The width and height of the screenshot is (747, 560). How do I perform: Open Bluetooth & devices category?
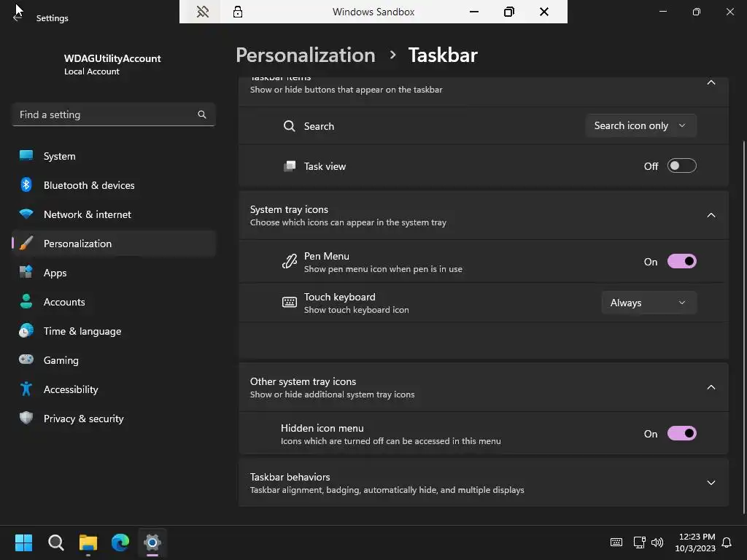pyautogui.click(x=113, y=184)
